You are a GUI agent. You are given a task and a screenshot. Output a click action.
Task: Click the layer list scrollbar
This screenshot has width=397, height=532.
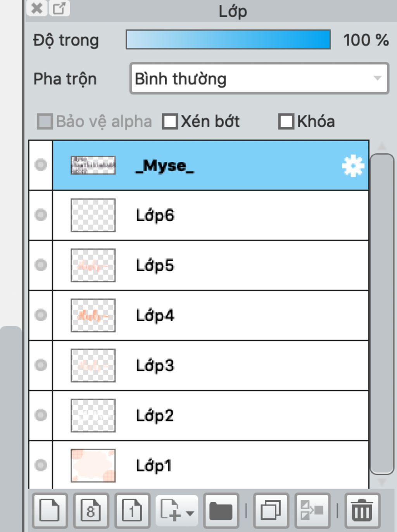click(x=382, y=314)
